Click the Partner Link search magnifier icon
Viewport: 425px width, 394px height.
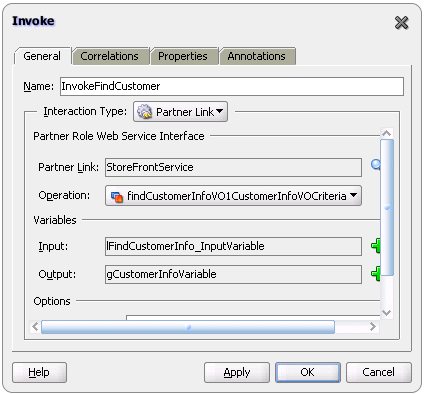tap(376, 164)
